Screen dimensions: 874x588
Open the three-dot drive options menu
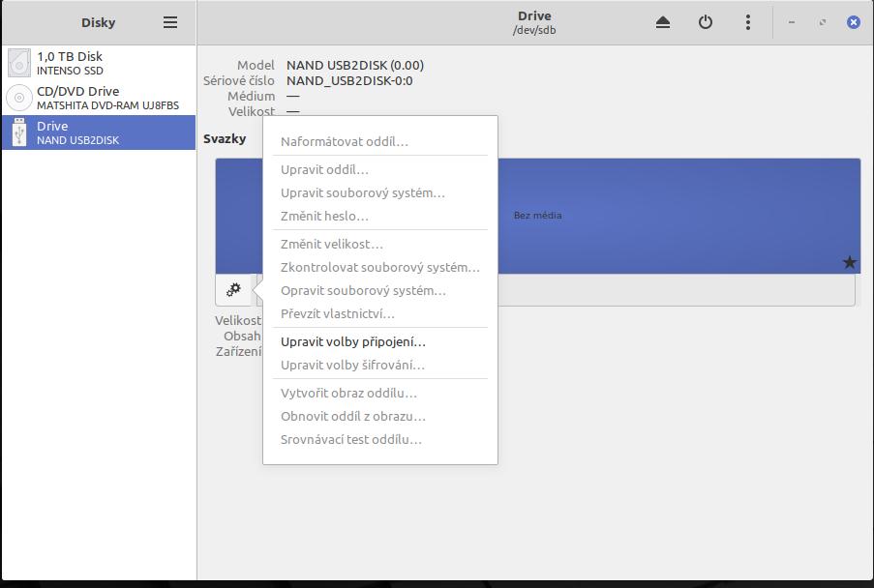pos(748,22)
